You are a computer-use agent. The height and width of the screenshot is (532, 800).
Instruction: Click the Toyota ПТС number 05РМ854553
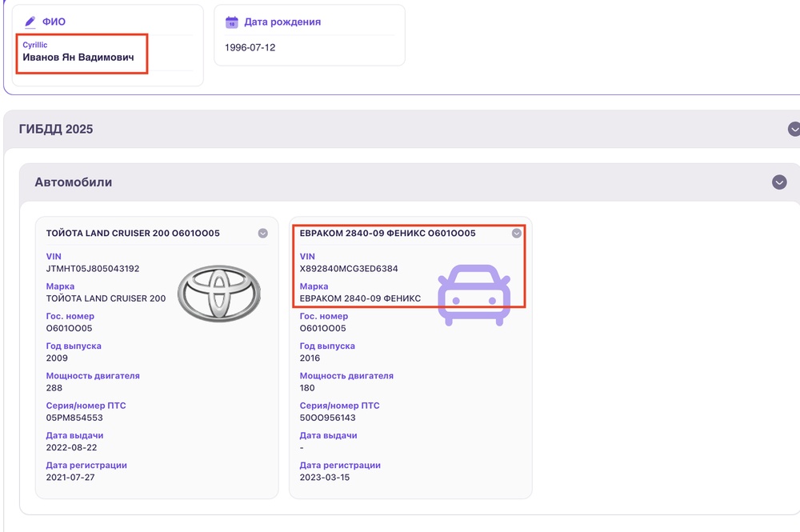pyautogui.click(x=74, y=418)
